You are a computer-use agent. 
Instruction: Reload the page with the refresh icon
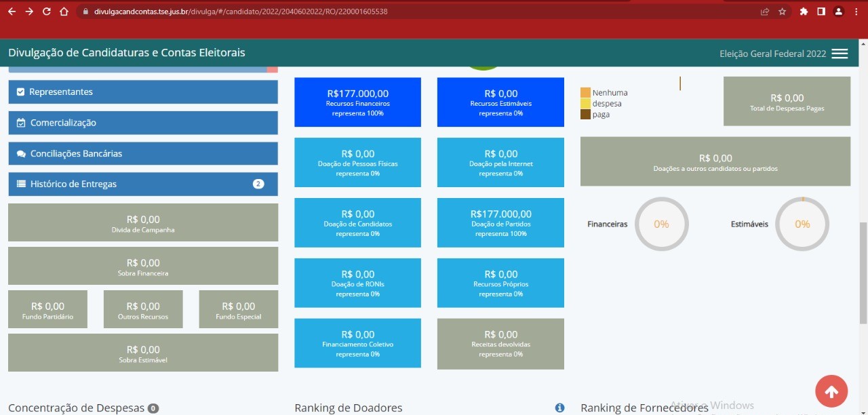46,12
